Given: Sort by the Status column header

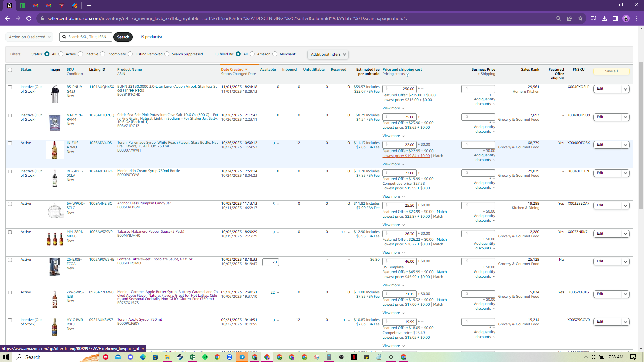Looking at the screenshot, I should click(26, 70).
